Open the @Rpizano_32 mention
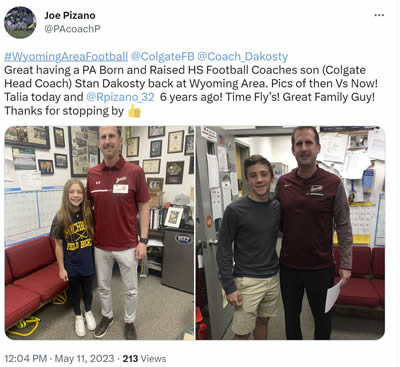 (120, 97)
